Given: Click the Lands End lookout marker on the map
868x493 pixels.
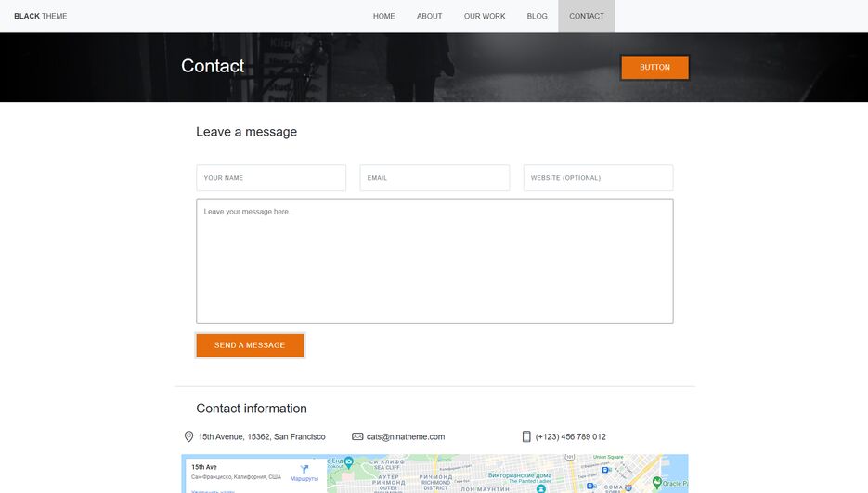Looking at the screenshot, I should [x=349, y=461].
